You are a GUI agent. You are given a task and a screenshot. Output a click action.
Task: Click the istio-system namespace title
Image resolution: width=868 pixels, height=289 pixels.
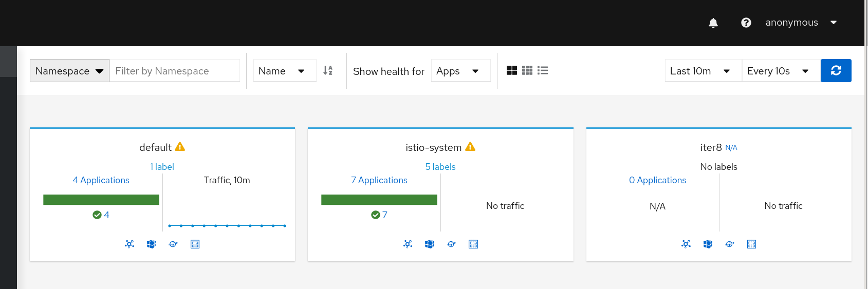434,147
